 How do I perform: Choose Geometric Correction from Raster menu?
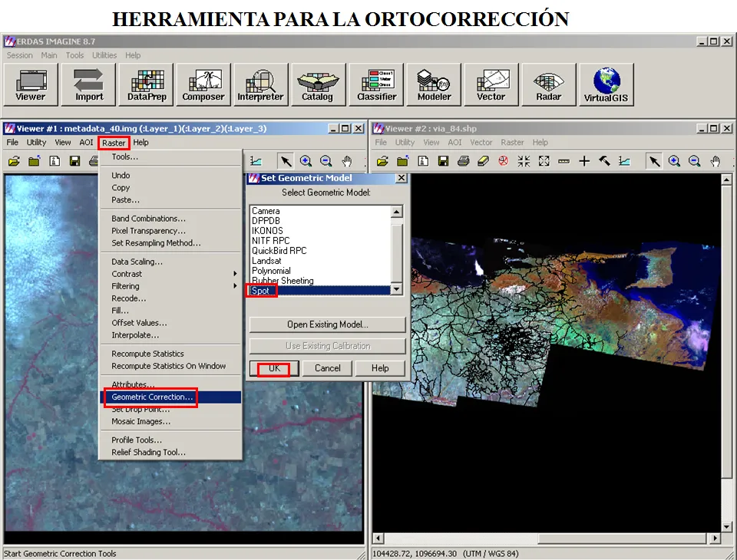[170, 397]
